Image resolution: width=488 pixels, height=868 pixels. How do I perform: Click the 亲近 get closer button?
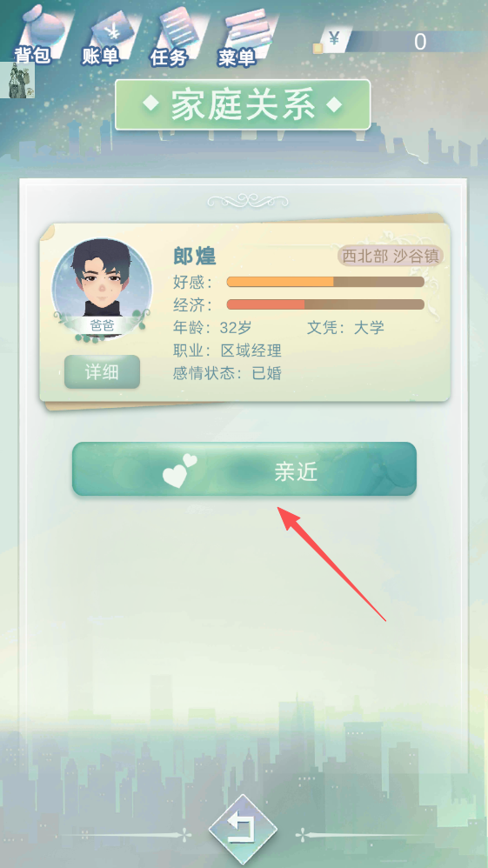[244, 469]
